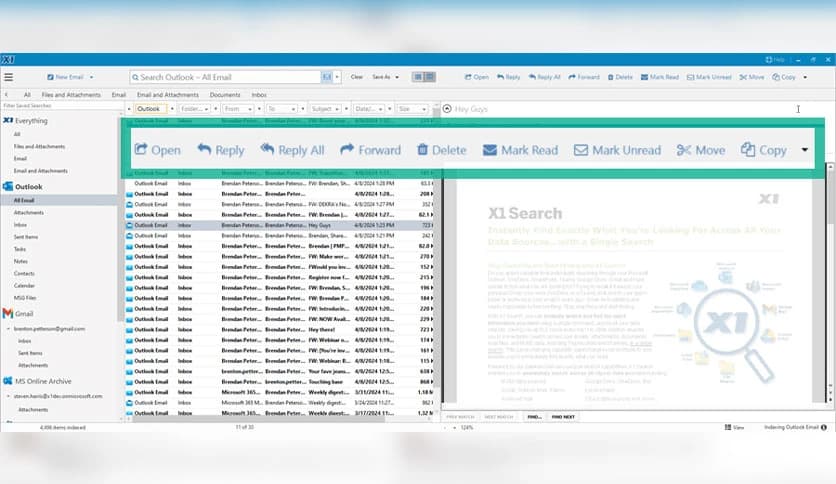Image resolution: width=836 pixels, height=484 pixels.
Task: Click the back chevron left of the All tab
Action: [x=6, y=95]
